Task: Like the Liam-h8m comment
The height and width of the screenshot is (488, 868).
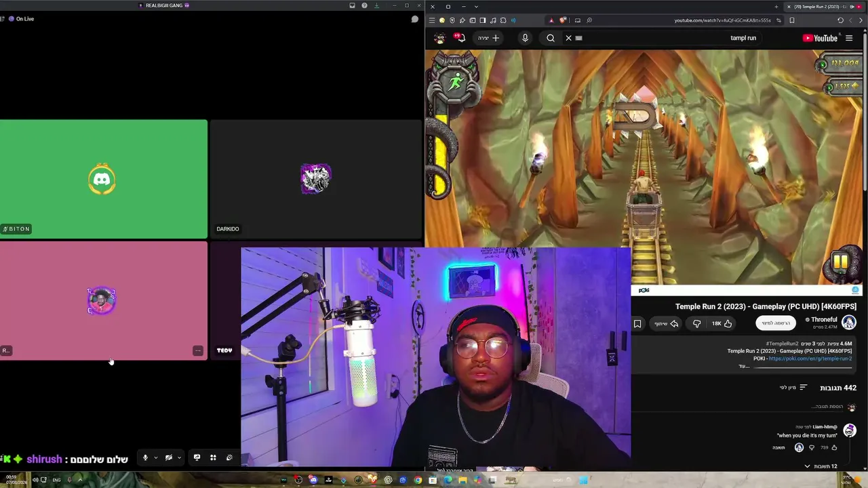Action: (834, 447)
